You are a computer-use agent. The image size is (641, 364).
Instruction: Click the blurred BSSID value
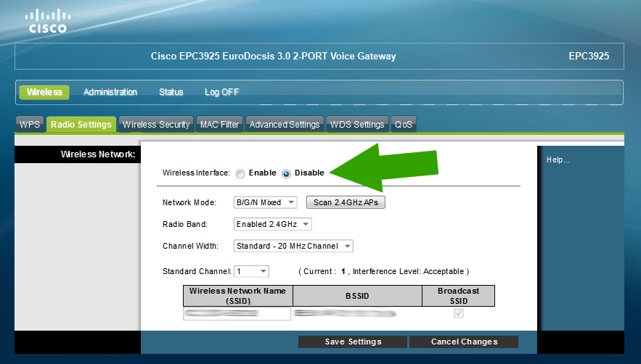pos(345,313)
